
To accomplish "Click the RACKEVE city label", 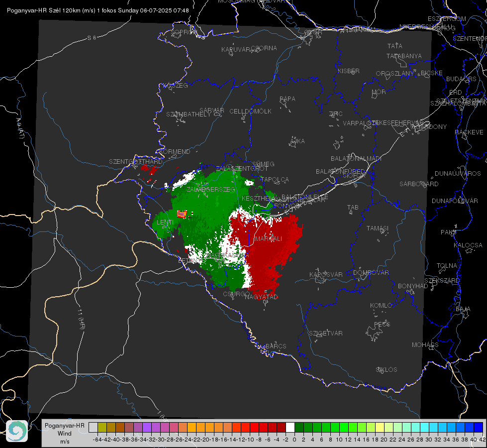I will coord(469,132).
